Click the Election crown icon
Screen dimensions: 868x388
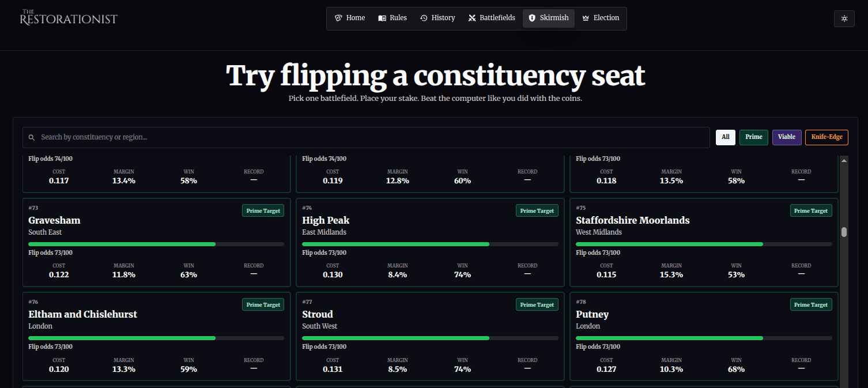pos(586,18)
